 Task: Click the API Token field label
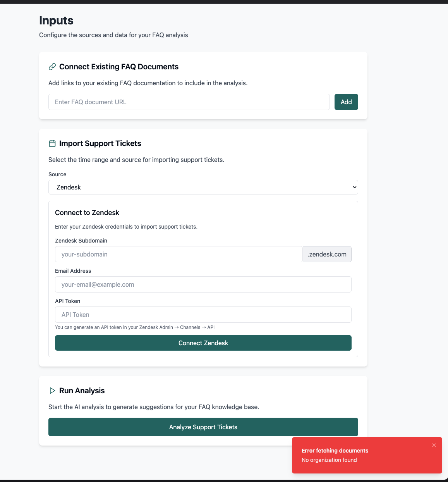[68, 301]
